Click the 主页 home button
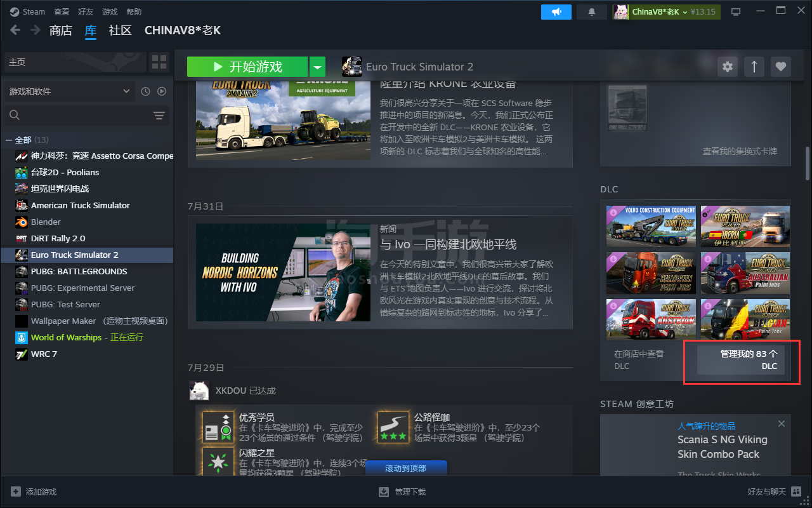812x508 pixels. tap(75, 62)
